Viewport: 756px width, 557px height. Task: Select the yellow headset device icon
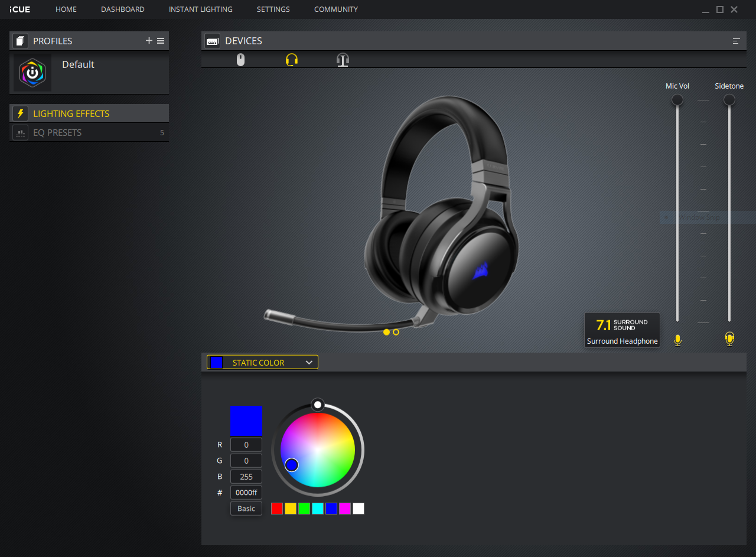(x=292, y=60)
